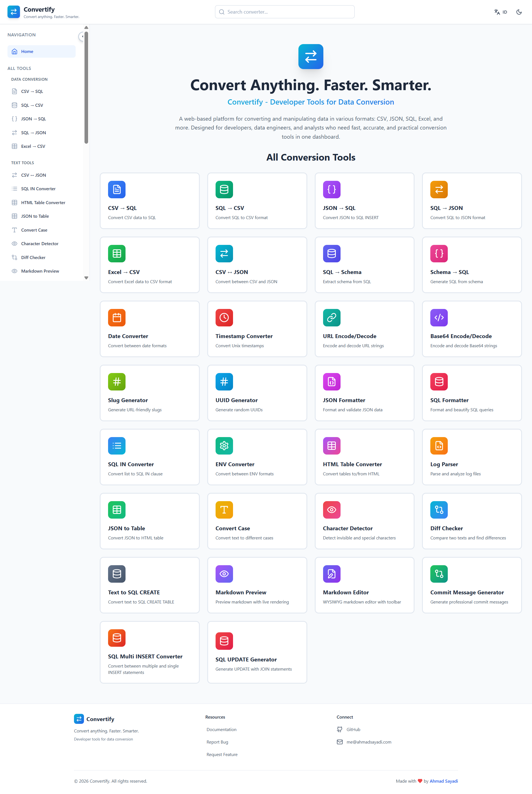Open JSON Formatter card description text
This screenshot has width=532, height=794.
pyautogui.click(x=352, y=410)
